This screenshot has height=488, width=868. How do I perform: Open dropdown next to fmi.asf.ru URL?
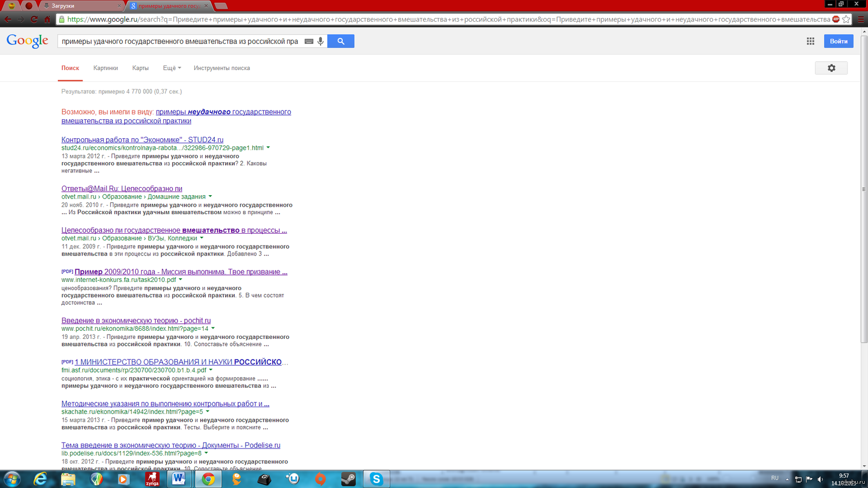click(x=210, y=370)
